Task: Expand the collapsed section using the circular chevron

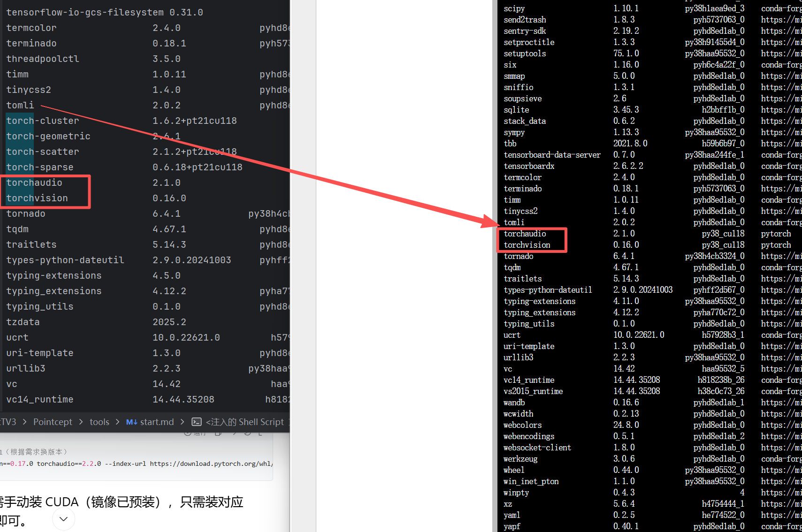Action: tap(63, 519)
